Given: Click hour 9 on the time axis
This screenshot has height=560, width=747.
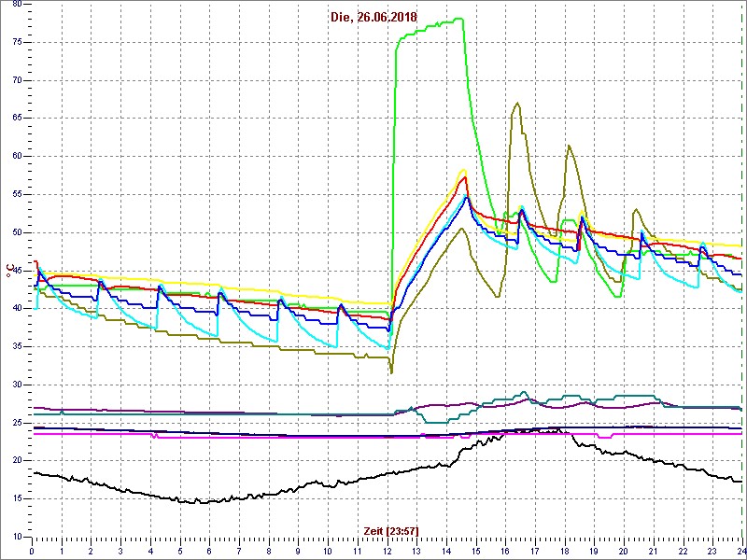Looking at the screenshot, I should pyautogui.click(x=298, y=551).
